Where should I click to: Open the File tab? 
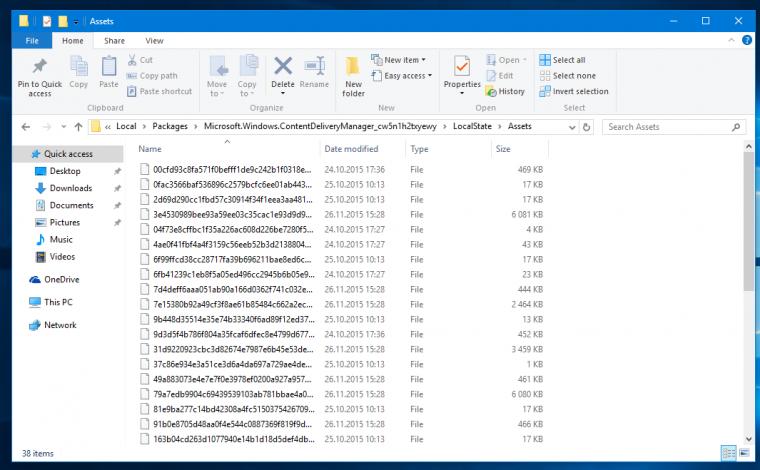(x=32, y=41)
